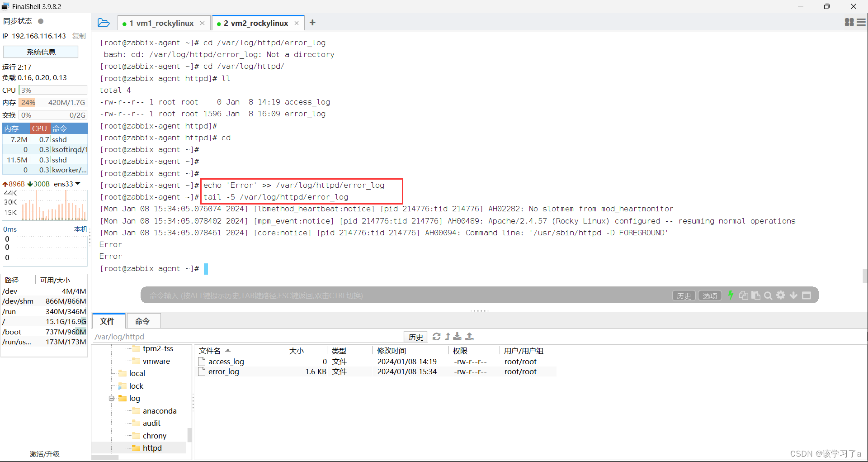Open the connection manager folder icon
This screenshot has width=868, height=462.
click(x=104, y=23)
